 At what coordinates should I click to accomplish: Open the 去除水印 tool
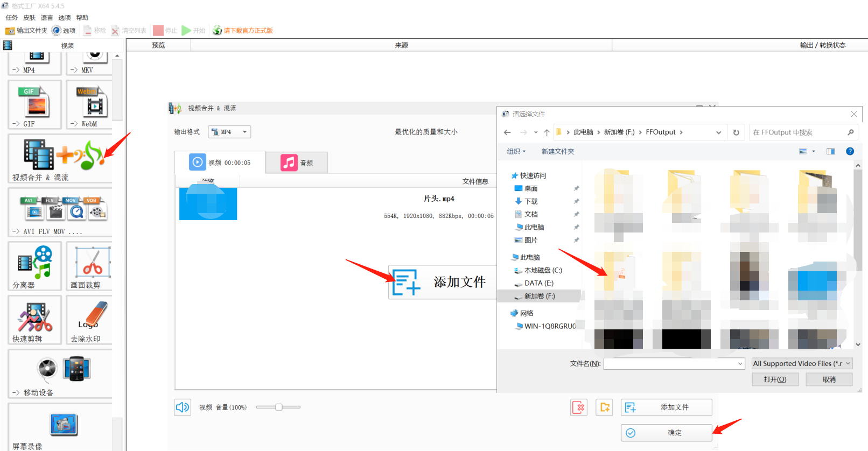click(89, 320)
